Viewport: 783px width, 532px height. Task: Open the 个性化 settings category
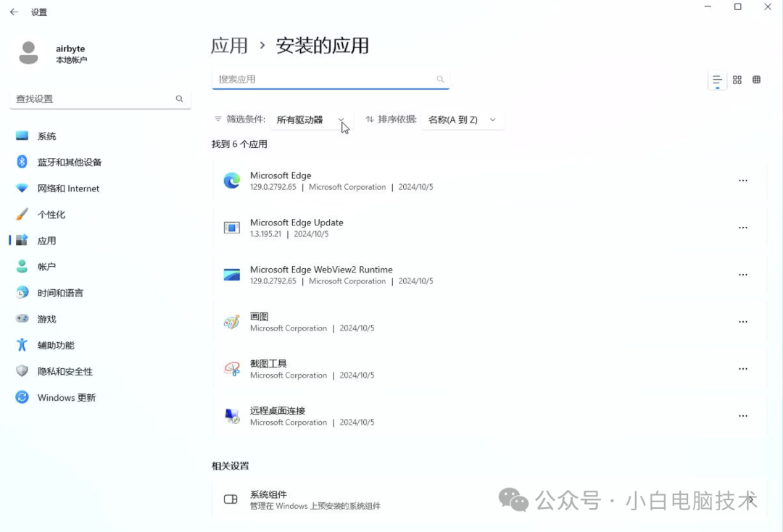click(x=100, y=215)
